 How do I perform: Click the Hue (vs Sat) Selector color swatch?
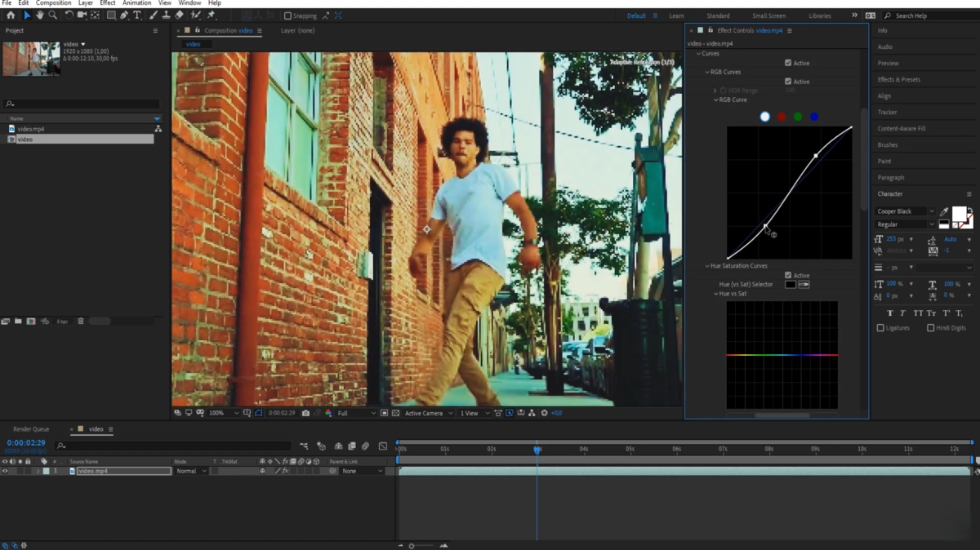click(791, 284)
